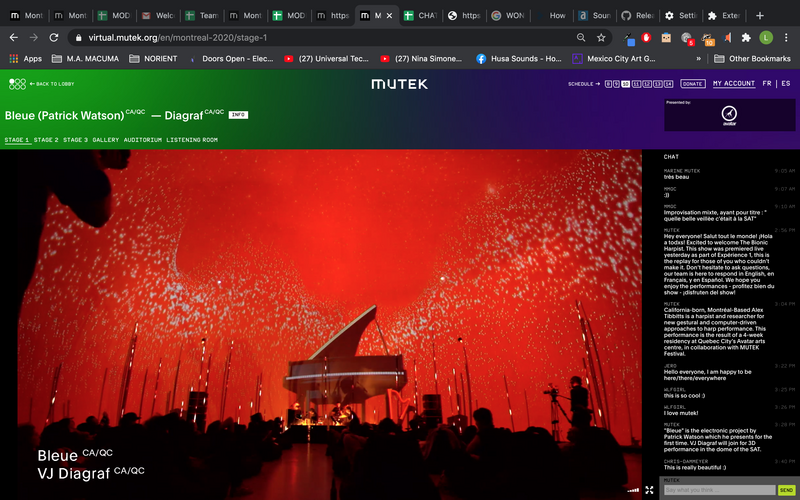Viewport: 800px width, 500px height.
Task: Open Doors Open - Elec... bookmark
Action: [231, 59]
